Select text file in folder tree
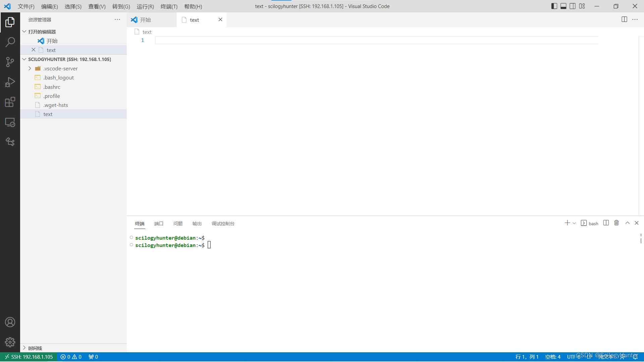 point(73,114)
